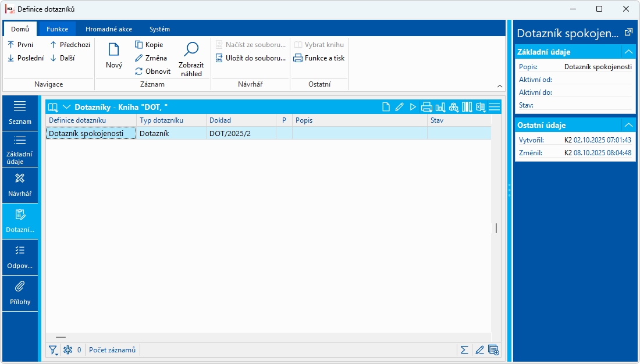Click the Kopie ribbon button
This screenshot has width=640, height=364.
pyautogui.click(x=149, y=44)
